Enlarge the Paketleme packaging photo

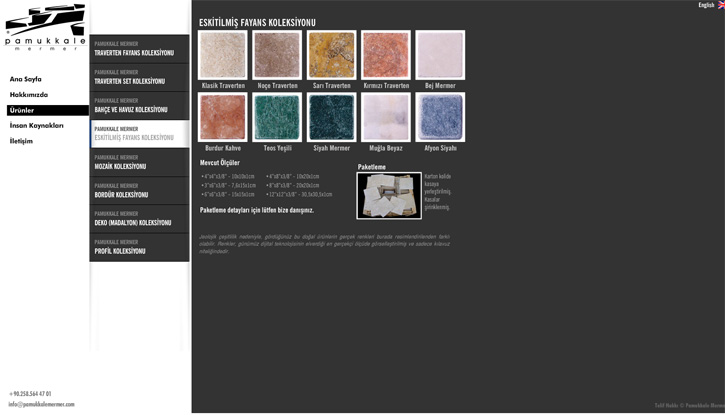click(389, 196)
